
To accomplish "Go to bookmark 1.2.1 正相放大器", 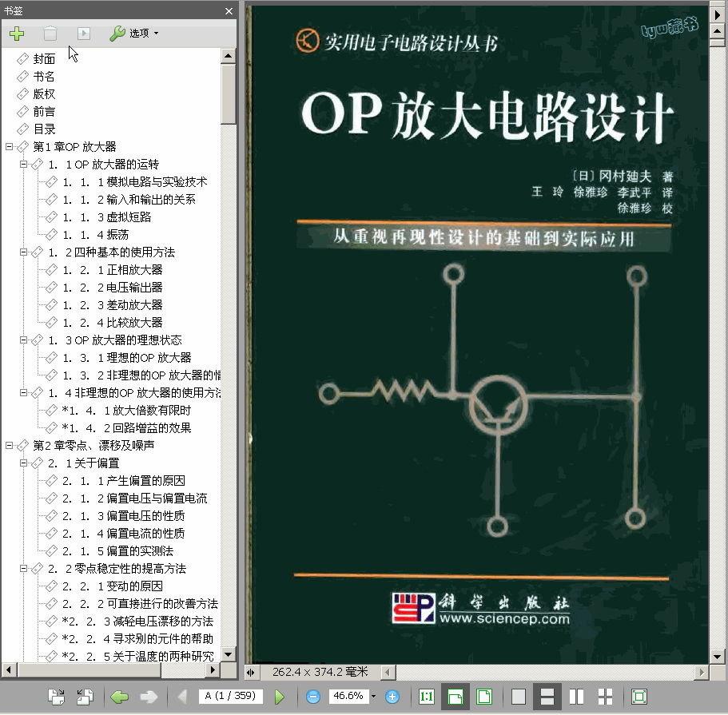I will 113,270.
